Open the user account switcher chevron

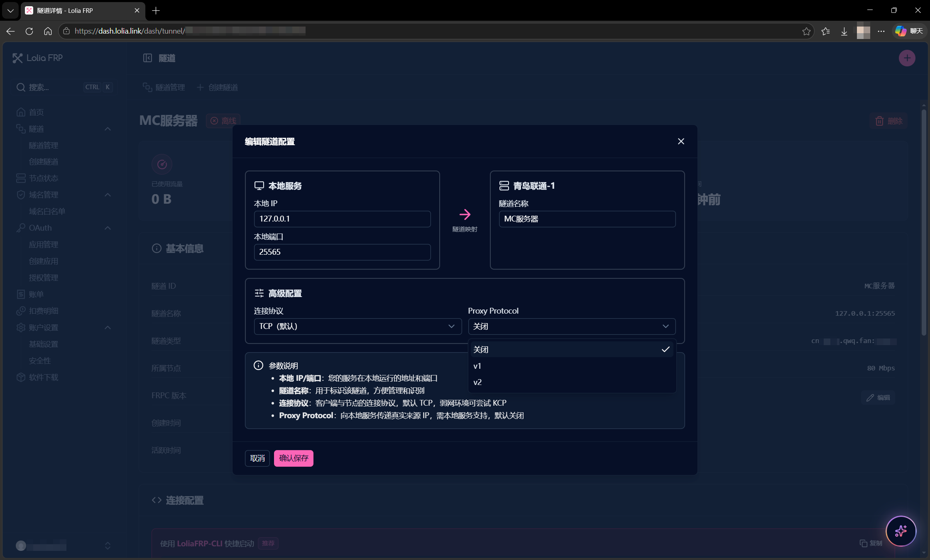[108, 545]
